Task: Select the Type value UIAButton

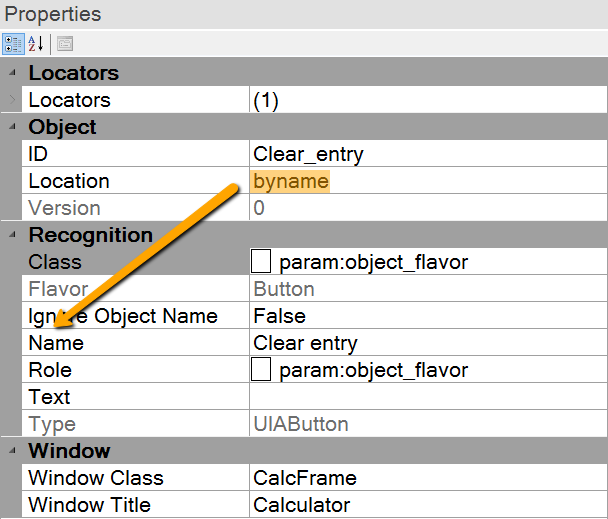Action: pyautogui.click(x=300, y=424)
